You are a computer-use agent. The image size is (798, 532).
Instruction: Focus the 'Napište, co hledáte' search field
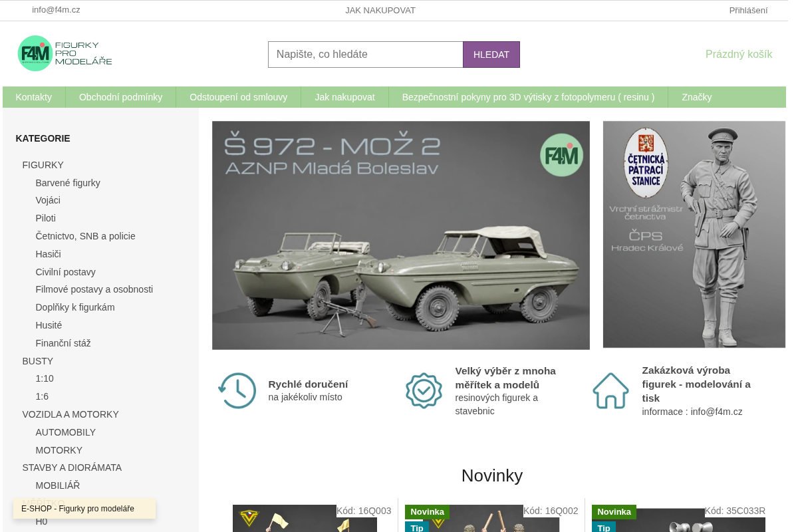tap(366, 55)
